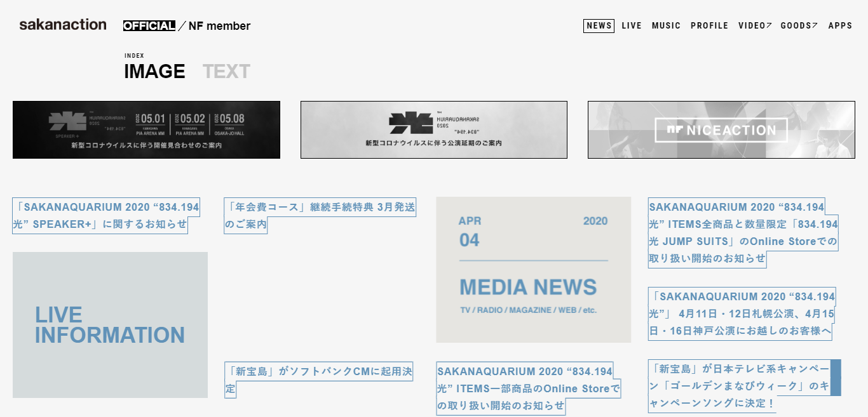The height and width of the screenshot is (417, 868).
Task: Open the GOODS external store link
Action: 799,26
